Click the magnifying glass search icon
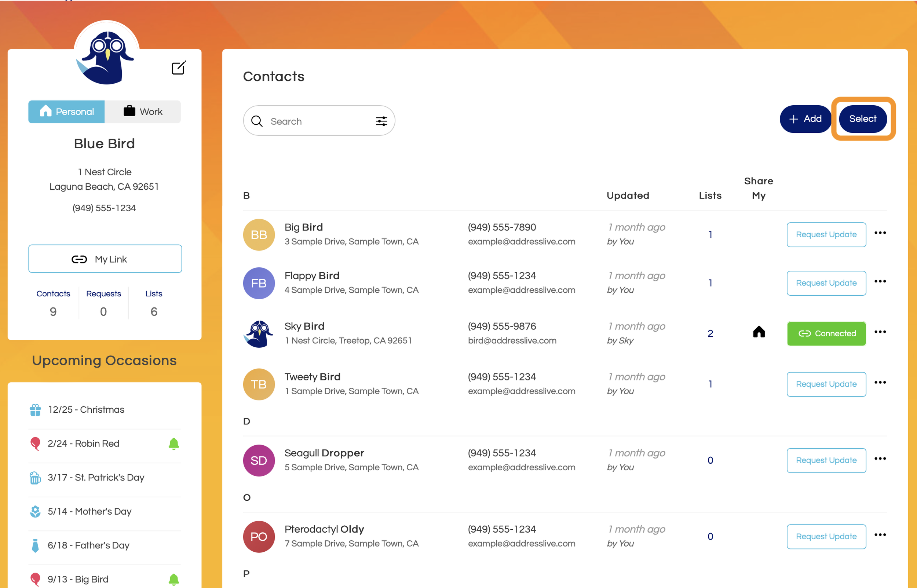This screenshot has height=588, width=917. 257,121
